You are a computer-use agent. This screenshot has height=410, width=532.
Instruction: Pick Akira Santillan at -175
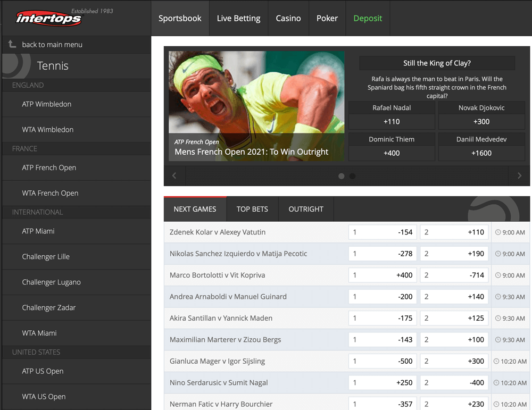(383, 318)
